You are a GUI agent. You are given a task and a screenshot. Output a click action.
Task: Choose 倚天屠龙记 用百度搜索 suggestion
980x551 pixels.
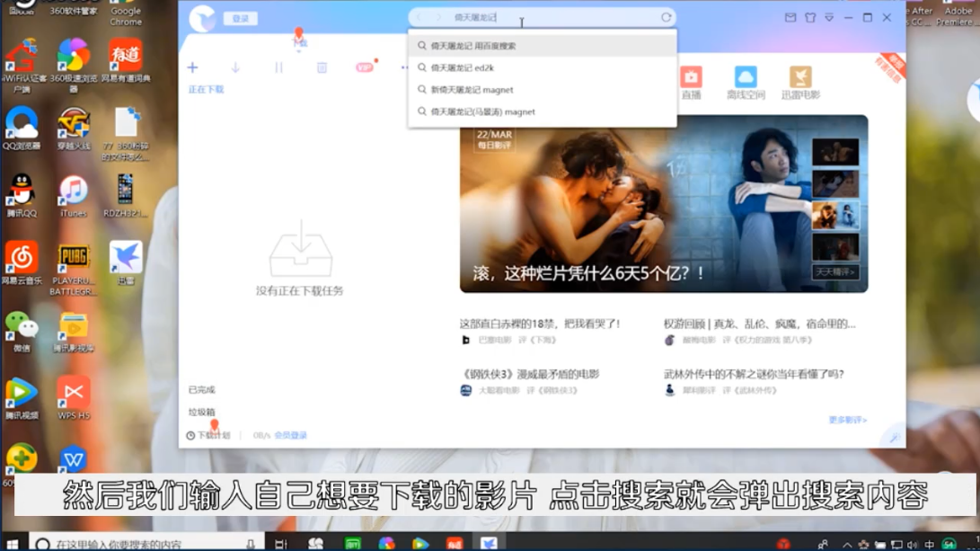(472, 46)
